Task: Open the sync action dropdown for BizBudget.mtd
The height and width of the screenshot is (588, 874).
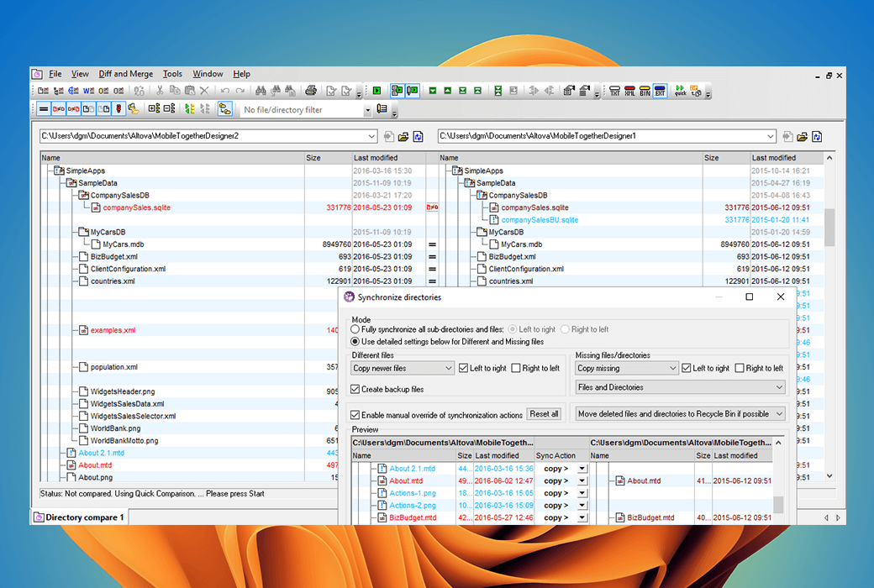Action: [x=582, y=517]
